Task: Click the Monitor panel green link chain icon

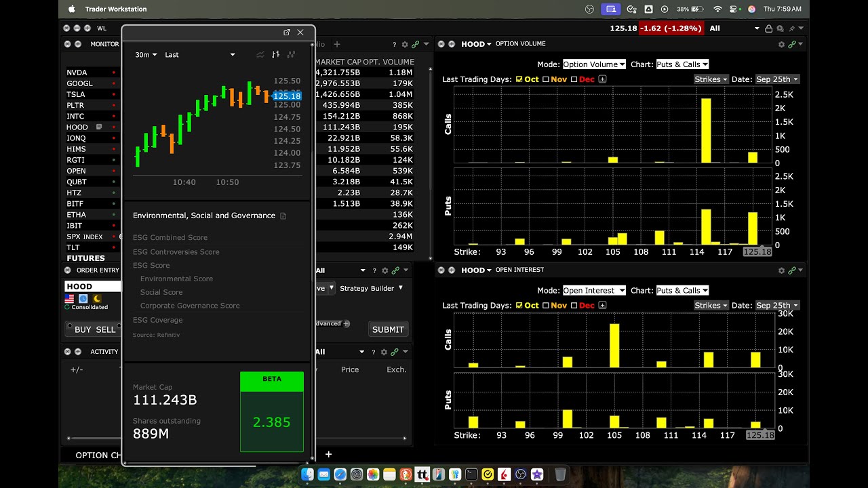Action: click(415, 45)
